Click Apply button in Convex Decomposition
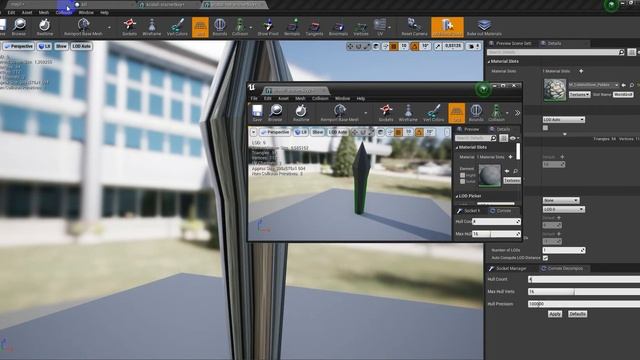Image resolution: width=640 pixels, height=360 pixels. click(x=555, y=314)
